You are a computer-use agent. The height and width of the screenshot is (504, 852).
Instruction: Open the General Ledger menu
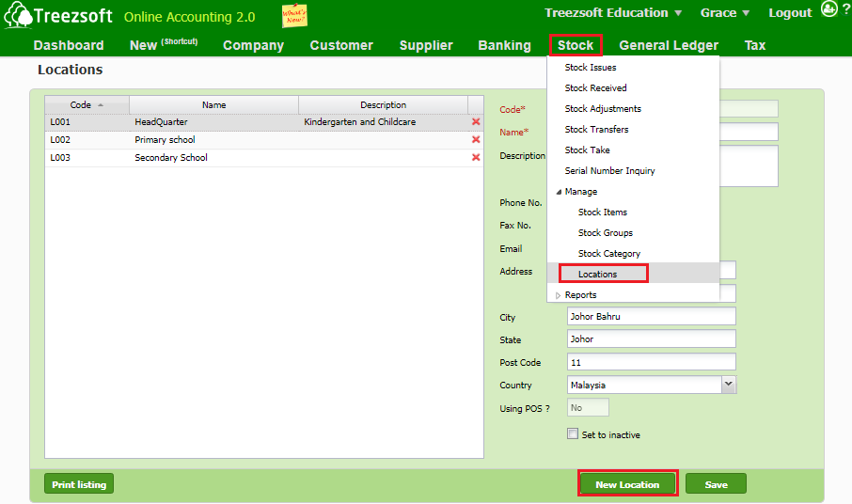click(x=668, y=45)
